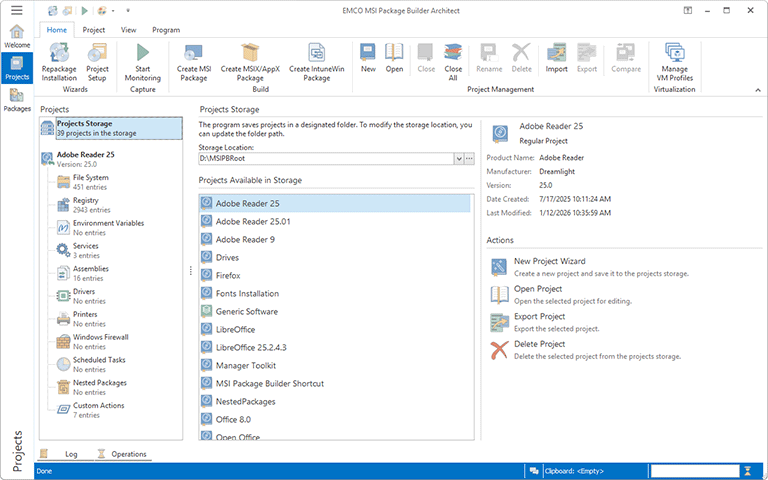Open the Storage Location dropdown arrow

point(459,159)
